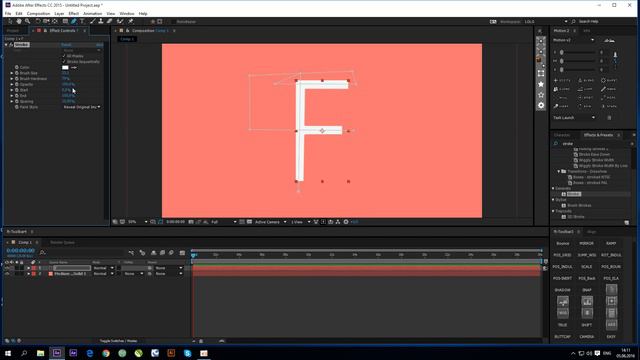Toggle the All Masks checkbox
Image resolution: width=640 pixels, height=360 pixels.
click(x=64, y=56)
